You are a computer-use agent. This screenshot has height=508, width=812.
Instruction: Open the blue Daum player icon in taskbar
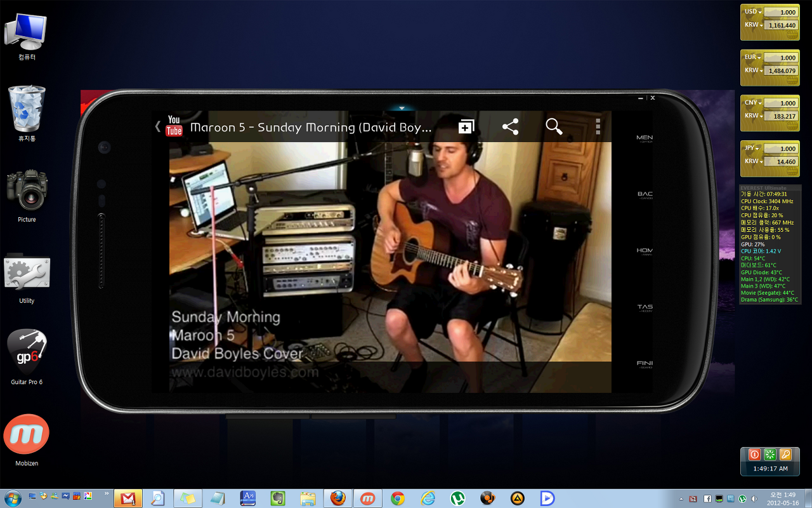547,498
